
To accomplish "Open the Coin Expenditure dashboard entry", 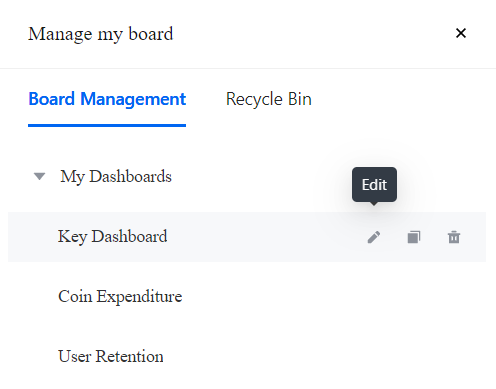I will 120,296.
